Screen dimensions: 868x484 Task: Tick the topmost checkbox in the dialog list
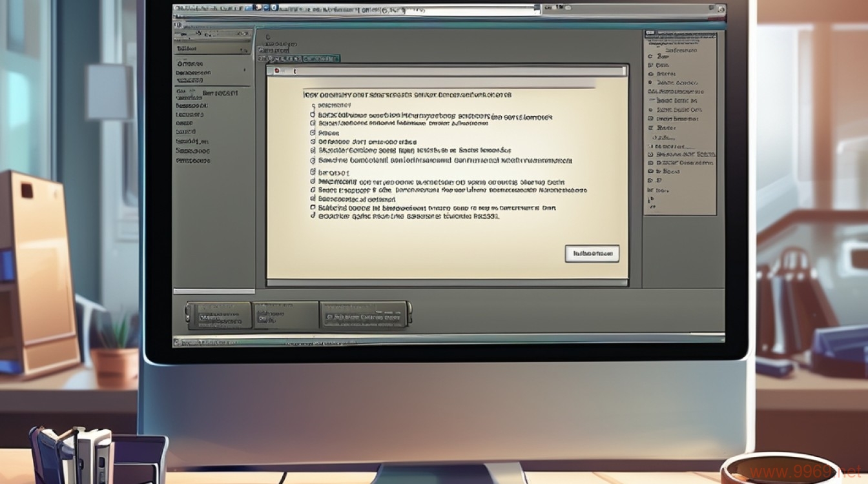coord(313,116)
